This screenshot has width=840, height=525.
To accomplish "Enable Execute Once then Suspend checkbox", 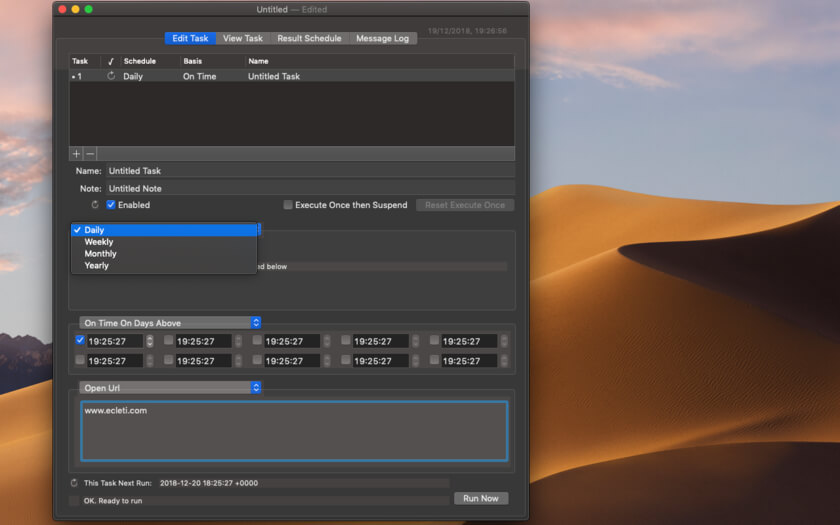I will 288,205.
